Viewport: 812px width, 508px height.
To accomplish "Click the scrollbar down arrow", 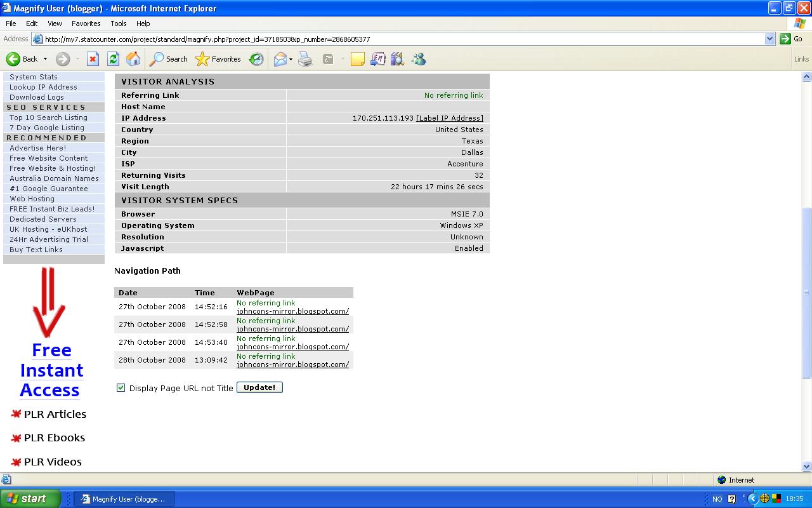I will click(x=807, y=466).
